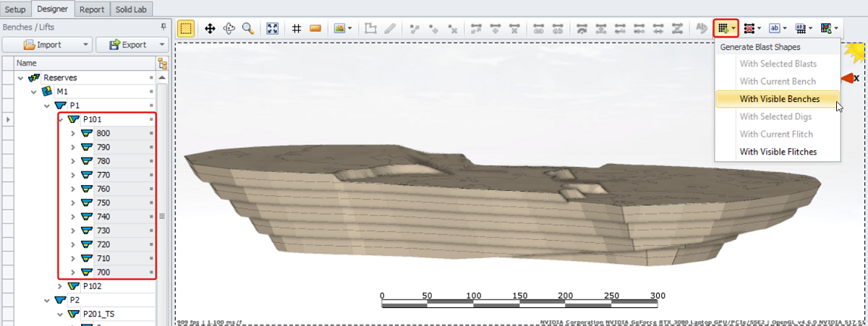The width and height of the screenshot is (868, 326).
Task: Select the Rotate view tool
Action: tap(229, 28)
